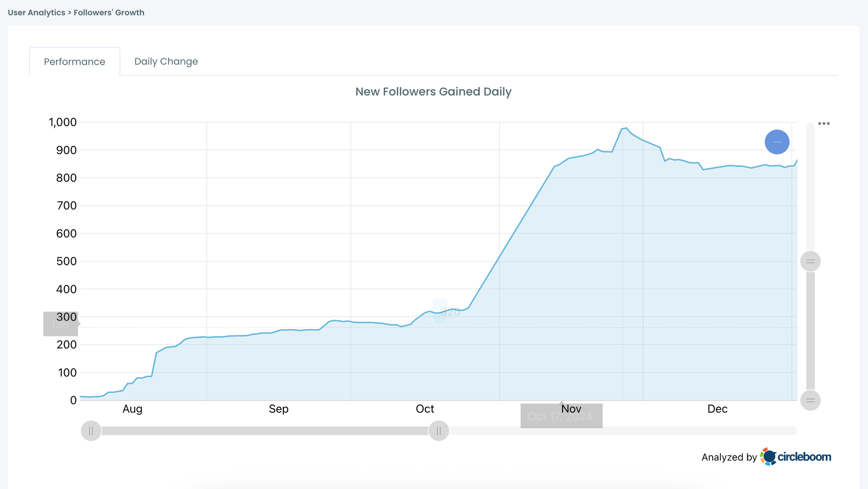Image resolution: width=868 pixels, height=489 pixels.
Task: Select the Performance tab
Action: pyautogui.click(x=74, y=61)
